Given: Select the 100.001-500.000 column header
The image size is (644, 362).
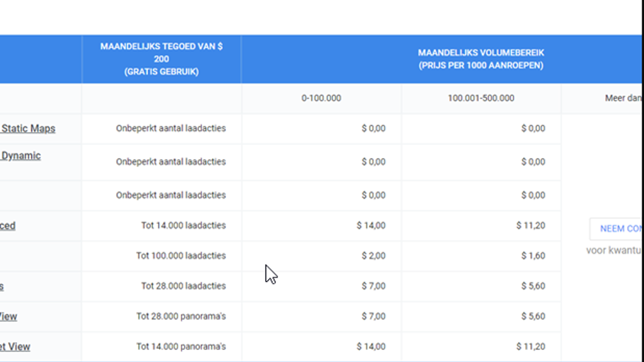Looking at the screenshot, I should coord(481,98).
